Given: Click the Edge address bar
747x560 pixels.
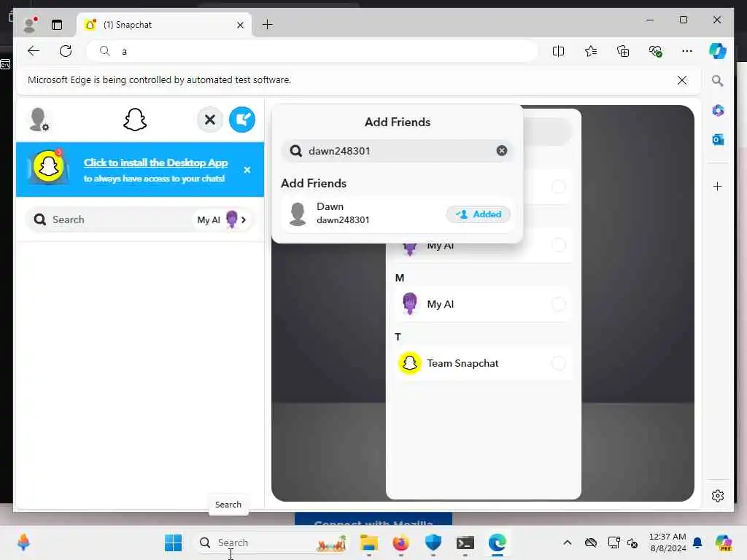Looking at the screenshot, I should coord(312,51).
